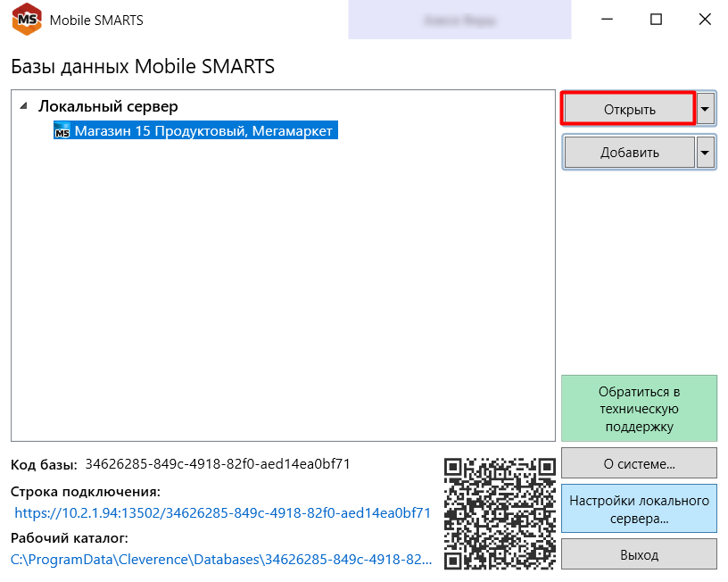
Task: Open the https connection string link
Action: [x=223, y=513]
